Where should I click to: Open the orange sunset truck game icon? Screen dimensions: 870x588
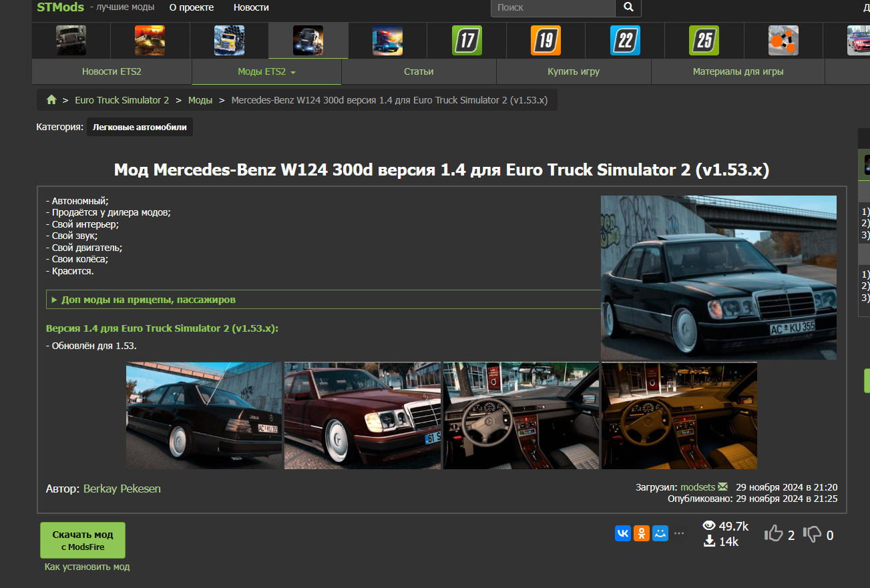[x=150, y=40]
